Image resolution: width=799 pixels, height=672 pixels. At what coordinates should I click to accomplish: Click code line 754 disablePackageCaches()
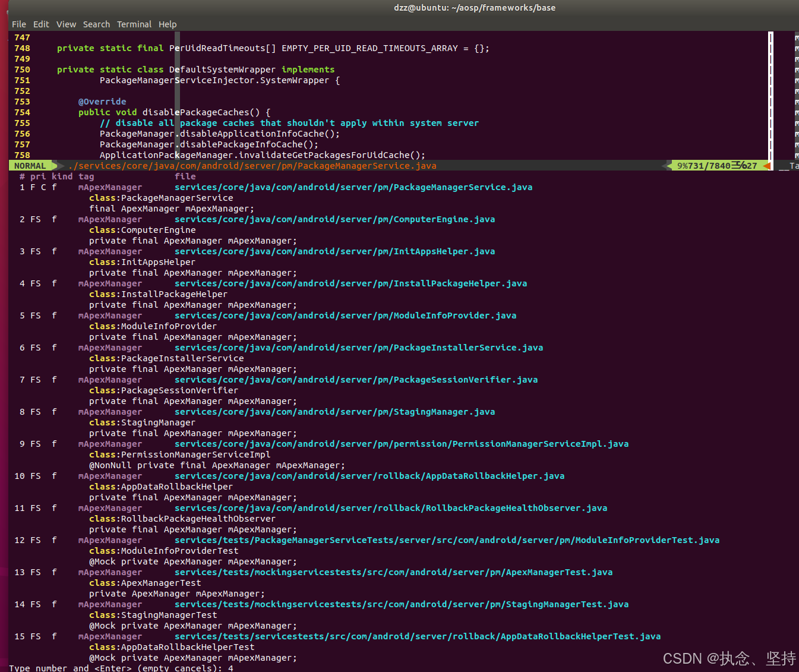(175, 112)
